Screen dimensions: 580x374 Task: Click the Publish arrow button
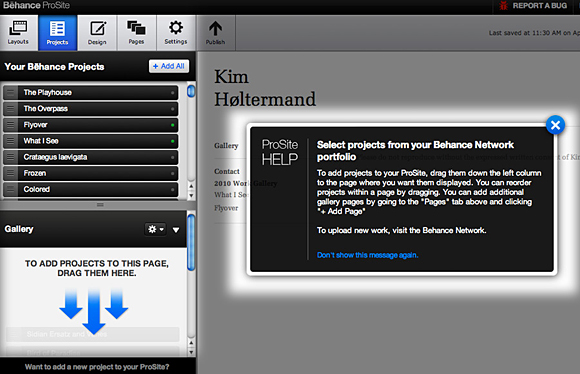click(215, 33)
